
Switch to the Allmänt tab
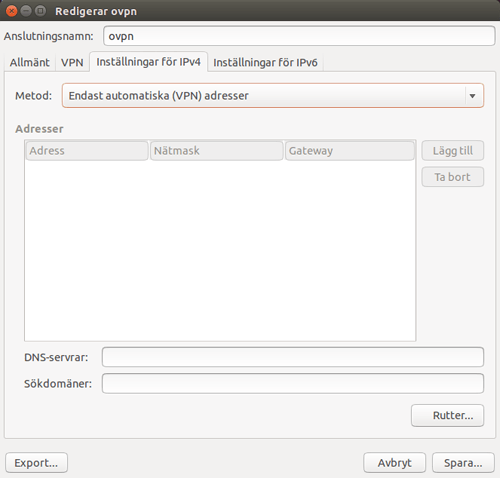click(29, 62)
